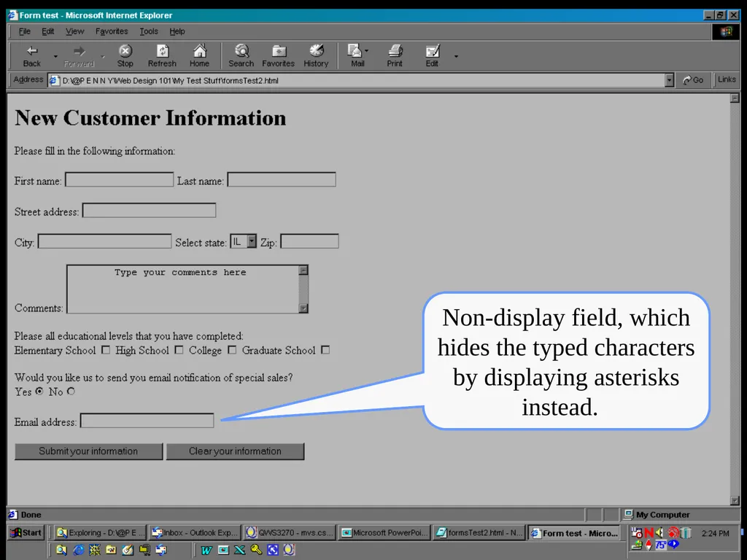Stop loading with the Stop icon

(125, 55)
